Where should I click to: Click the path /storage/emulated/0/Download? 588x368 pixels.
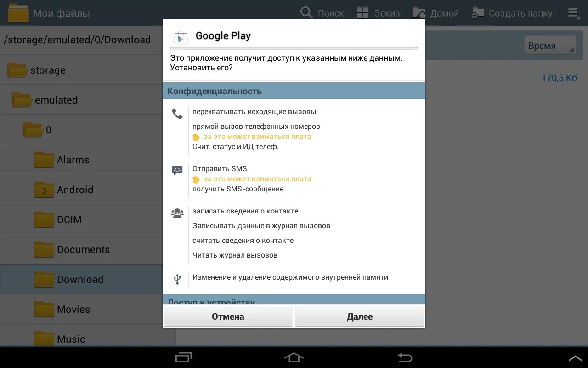(x=77, y=40)
